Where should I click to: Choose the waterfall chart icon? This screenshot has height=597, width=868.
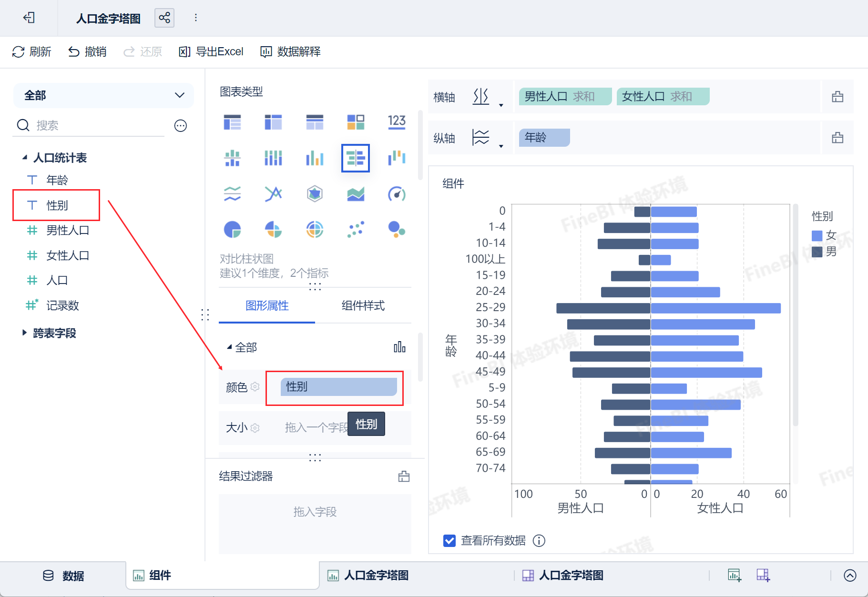pos(397,158)
